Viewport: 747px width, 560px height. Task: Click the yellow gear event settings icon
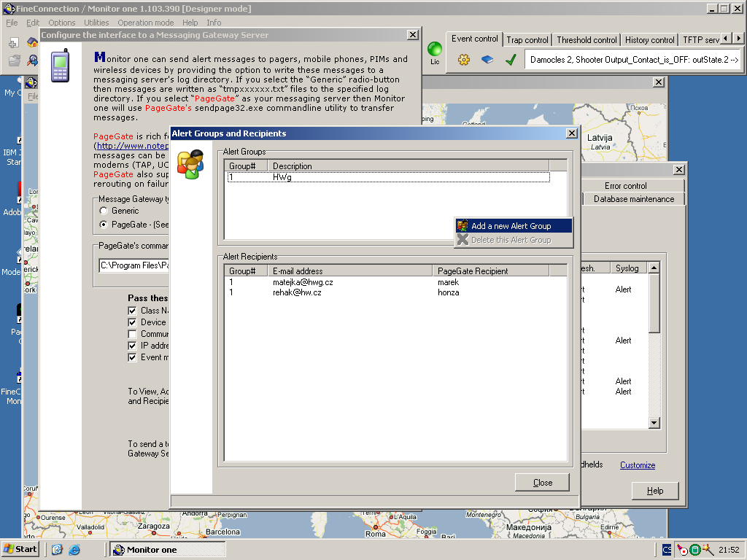[463, 60]
